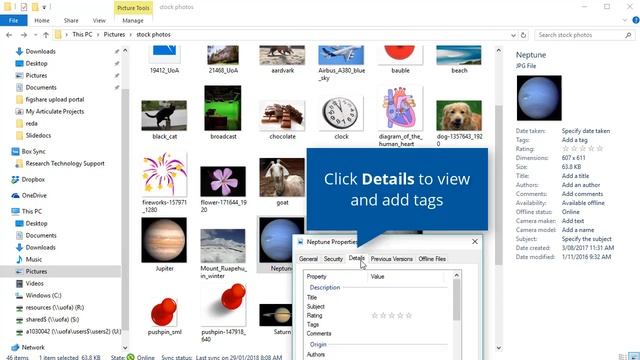640x360 pixels.
Task: Click Pictures in the address breadcrumb
Action: (114, 35)
